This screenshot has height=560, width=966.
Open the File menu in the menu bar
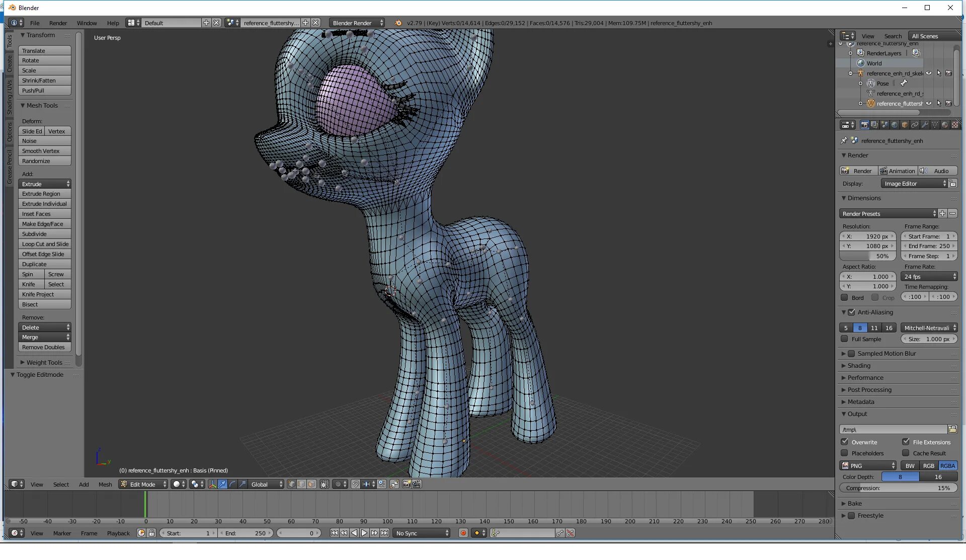pos(34,22)
